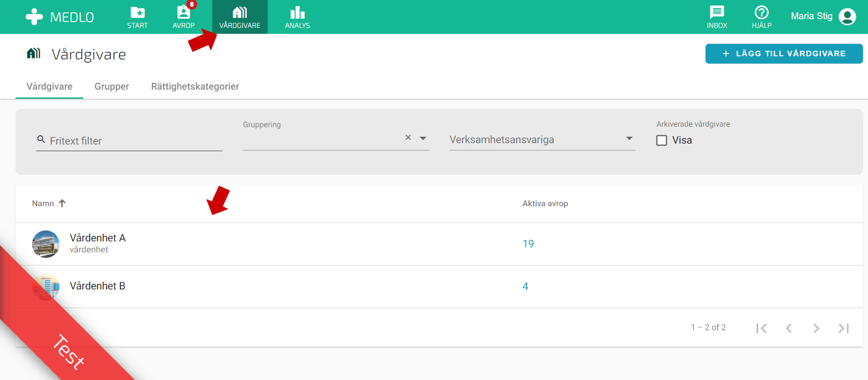
Task: Select the VÅRDGIVARE navigation item
Action: point(240,17)
